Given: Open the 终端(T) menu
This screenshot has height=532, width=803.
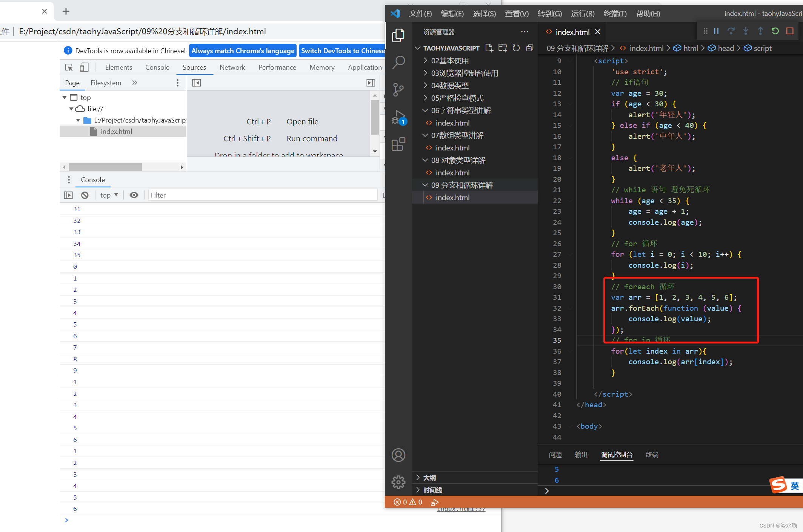Looking at the screenshot, I should click(x=615, y=14).
